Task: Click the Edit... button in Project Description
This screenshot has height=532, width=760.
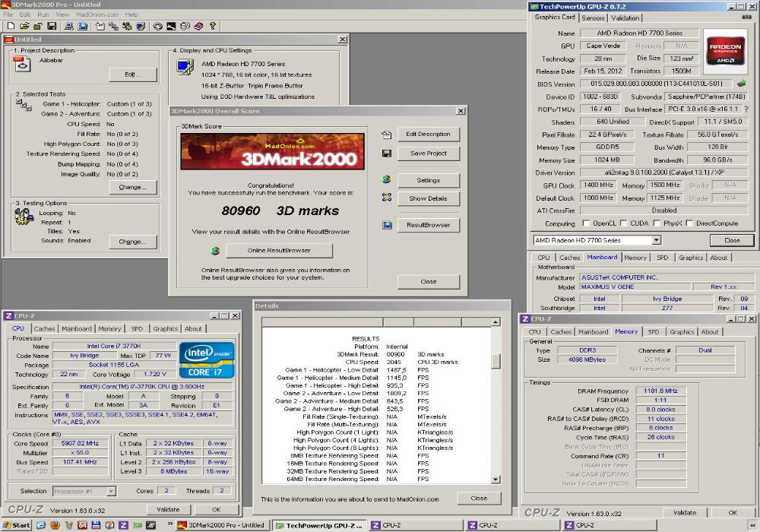Action: tap(131, 74)
